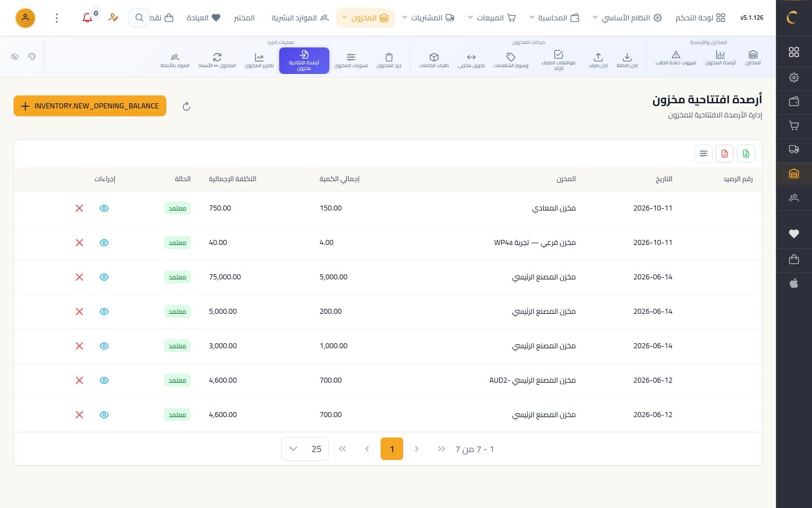
Task: Open إذن صرف in the ribbon
Action: point(598,60)
